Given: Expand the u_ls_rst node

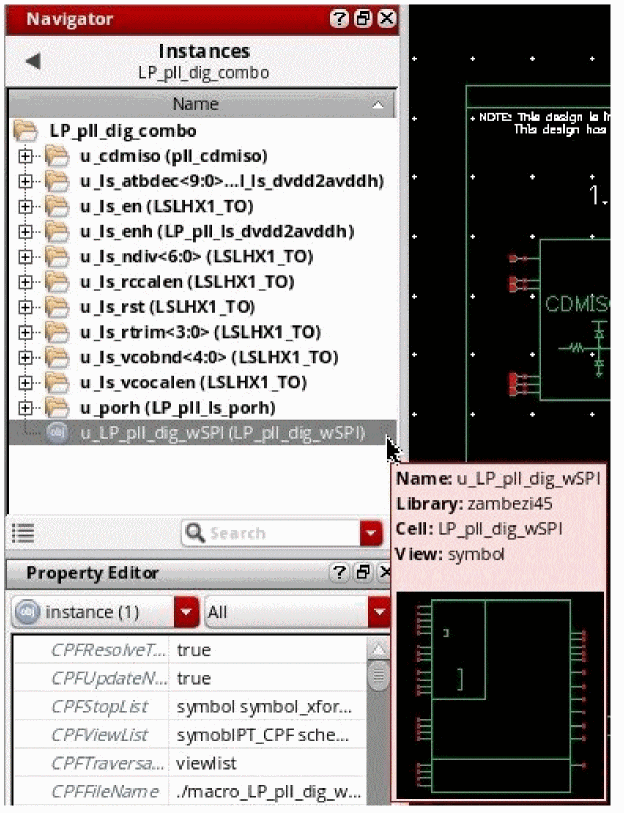Looking at the screenshot, I should pos(25,307).
